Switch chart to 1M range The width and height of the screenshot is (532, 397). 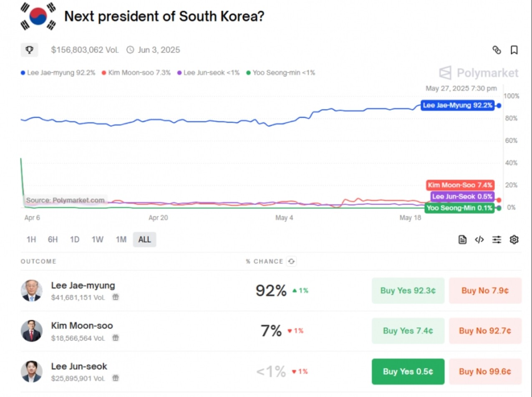tap(121, 240)
